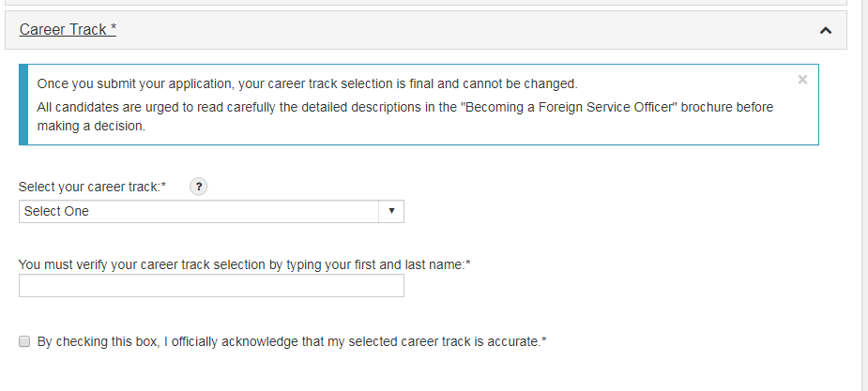Click the name verification instruction label
Viewport: 868px width, 391px height.
tap(244, 264)
